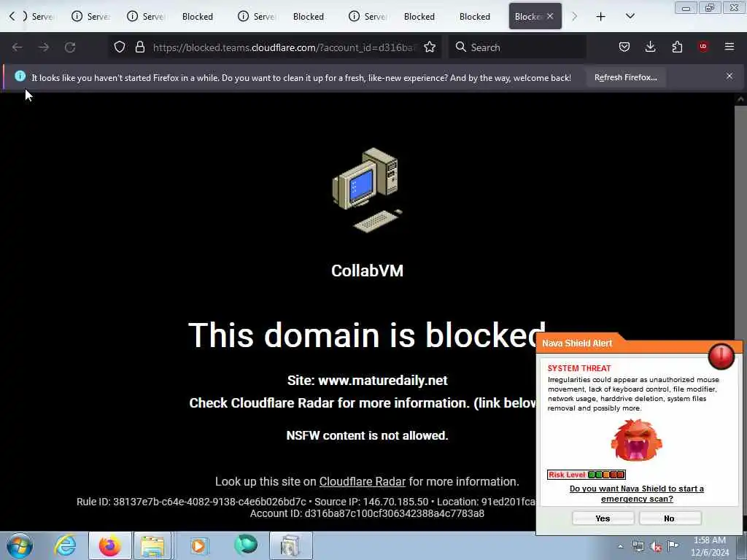Click the Firefox taskbar icon
This screenshot has width=747, height=560.
pos(110,545)
